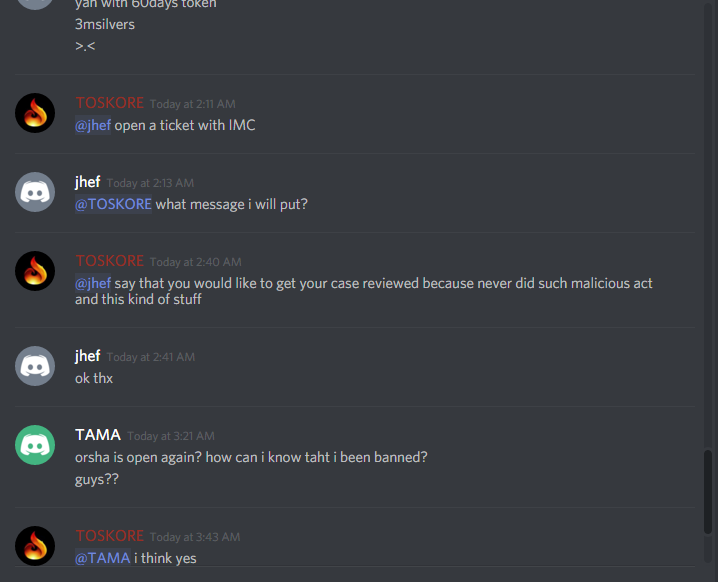
Task: Click @jhef mention in 'say that you' message
Action: 93,283
